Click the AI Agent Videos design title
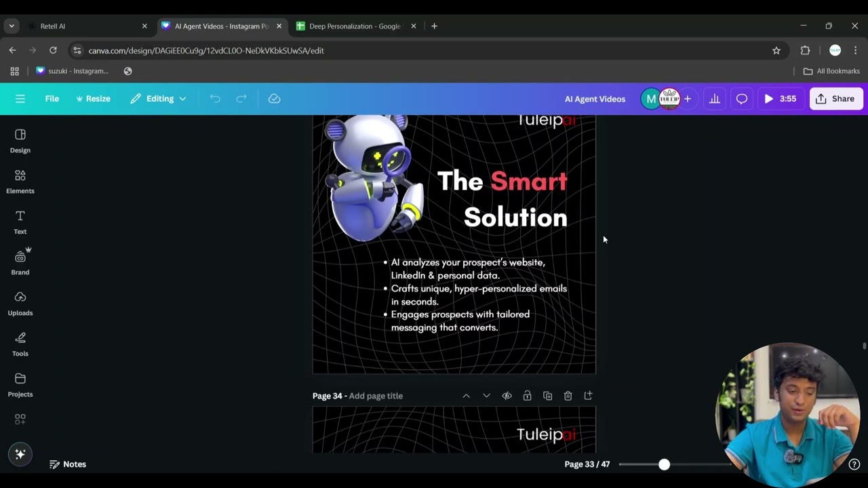Viewport: 868px width, 488px height. [x=595, y=99]
